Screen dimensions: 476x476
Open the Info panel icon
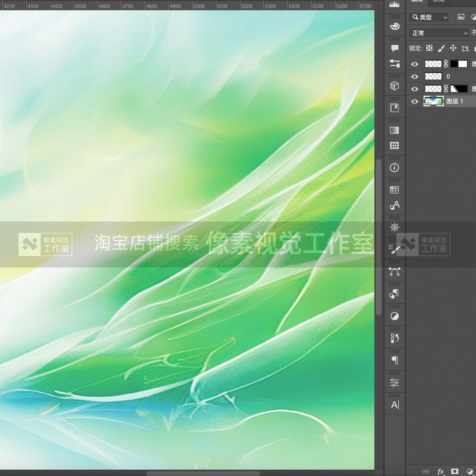394,168
